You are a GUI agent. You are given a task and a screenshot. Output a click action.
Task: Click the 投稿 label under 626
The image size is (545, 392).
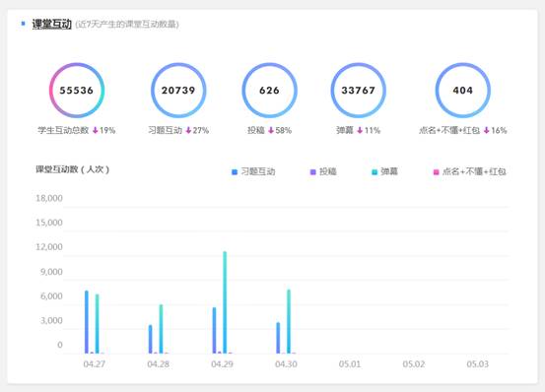(256, 130)
